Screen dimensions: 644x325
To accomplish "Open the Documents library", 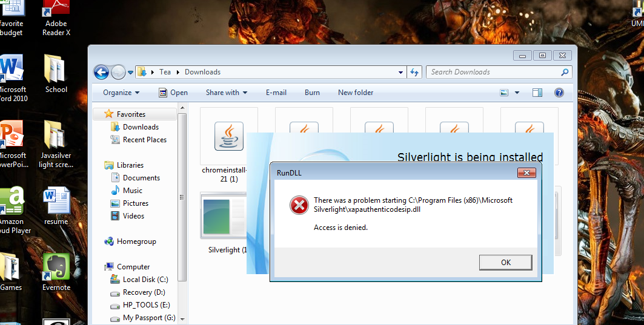I will click(141, 178).
